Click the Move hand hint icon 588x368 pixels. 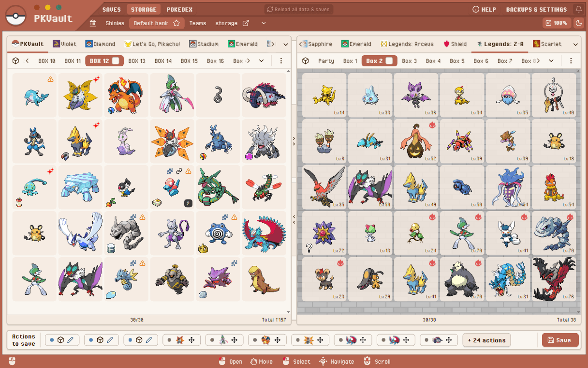pos(253,361)
